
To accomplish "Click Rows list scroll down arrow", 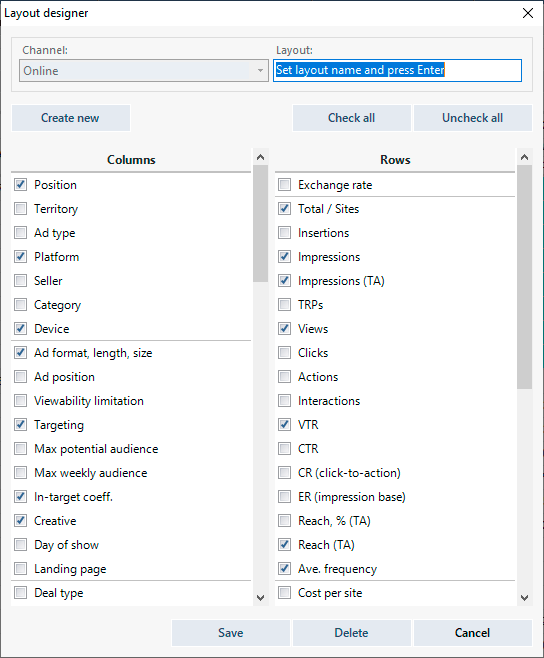I will (524, 598).
